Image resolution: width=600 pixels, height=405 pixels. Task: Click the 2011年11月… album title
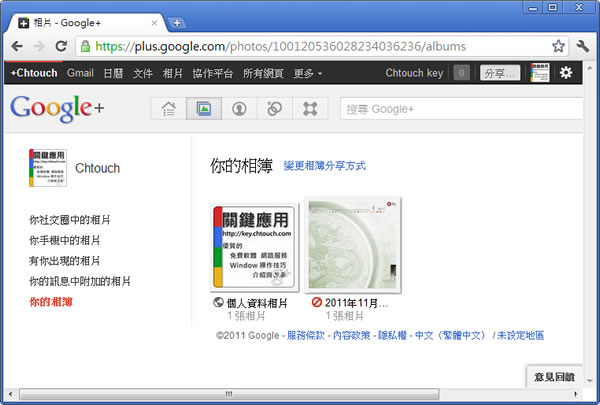click(x=356, y=303)
